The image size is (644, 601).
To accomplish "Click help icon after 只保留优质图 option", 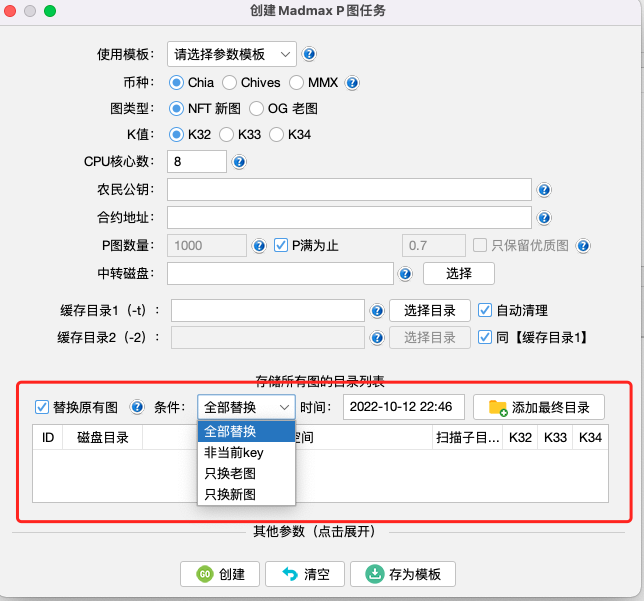I will coord(583,246).
